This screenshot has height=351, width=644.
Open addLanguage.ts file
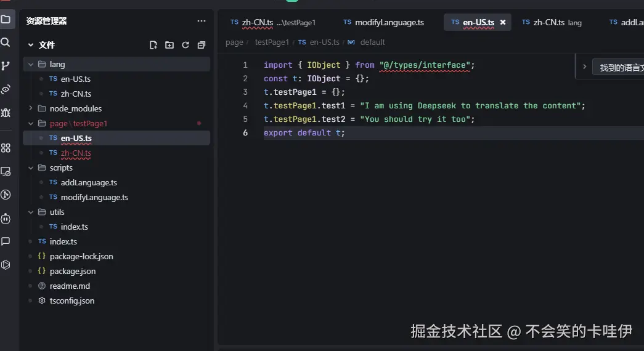click(x=116, y=182)
